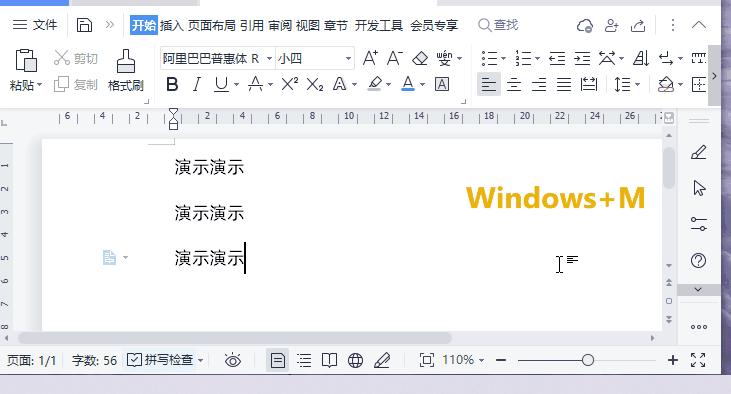Open the three-dot more options menu
This screenshot has width=731, height=394.
point(672,25)
